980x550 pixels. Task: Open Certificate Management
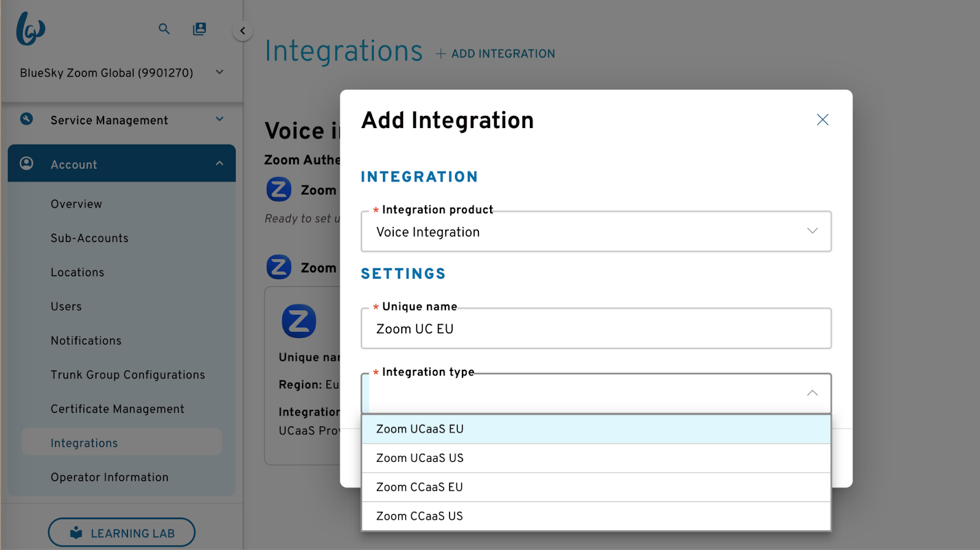(118, 409)
